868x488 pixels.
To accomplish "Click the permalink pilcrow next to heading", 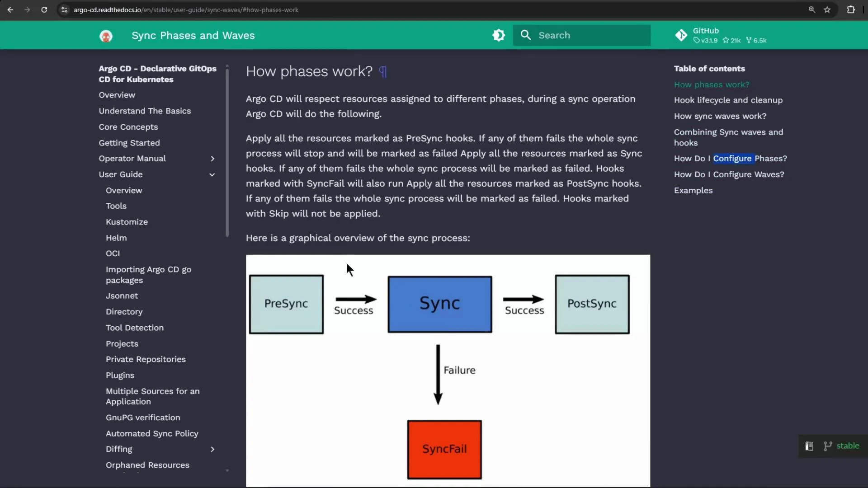I will [x=382, y=71].
